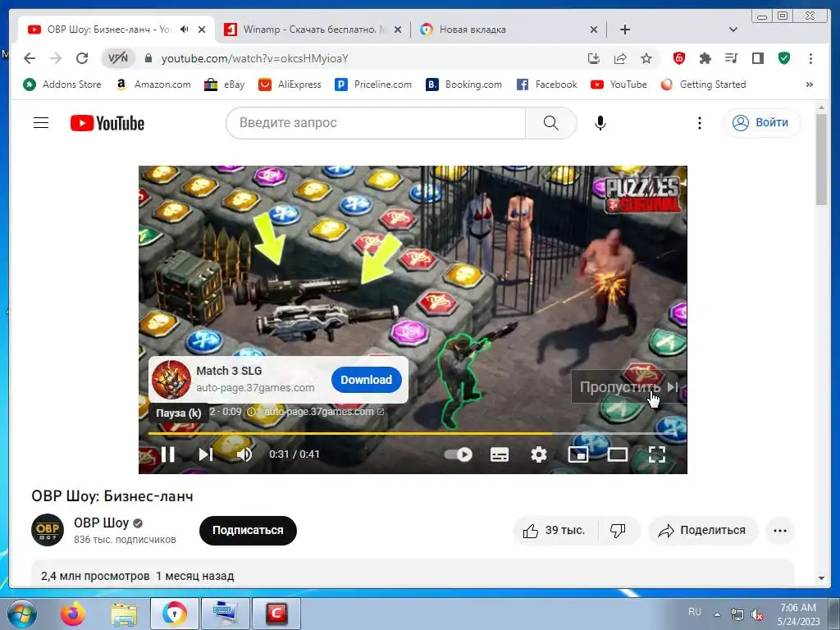Open the file explorer taskbar icon
Screen dimensions: 840x630
[124, 614]
